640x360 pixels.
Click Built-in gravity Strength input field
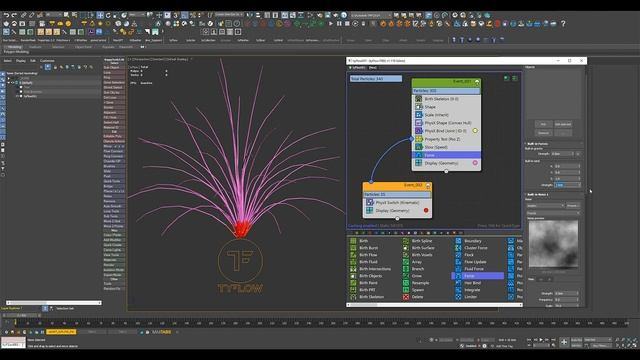[563, 154]
